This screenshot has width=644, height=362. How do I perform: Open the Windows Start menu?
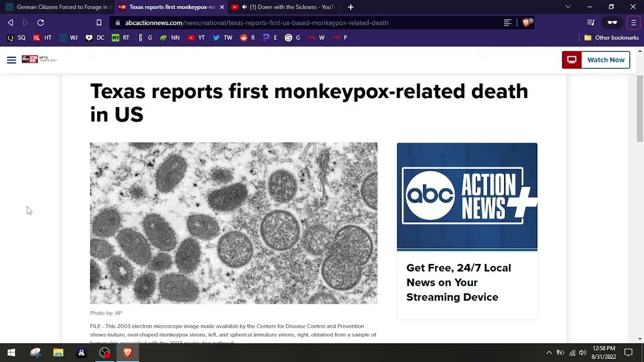click(12, 352)
